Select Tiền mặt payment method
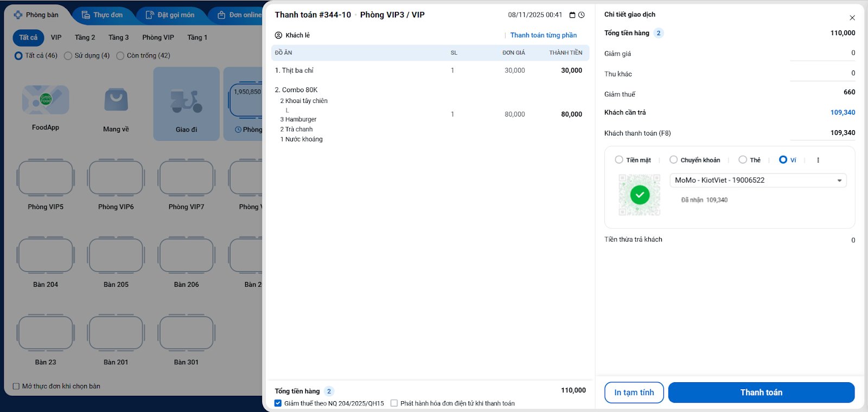This screenshot has height=412, width=868. tap(633, 160)
